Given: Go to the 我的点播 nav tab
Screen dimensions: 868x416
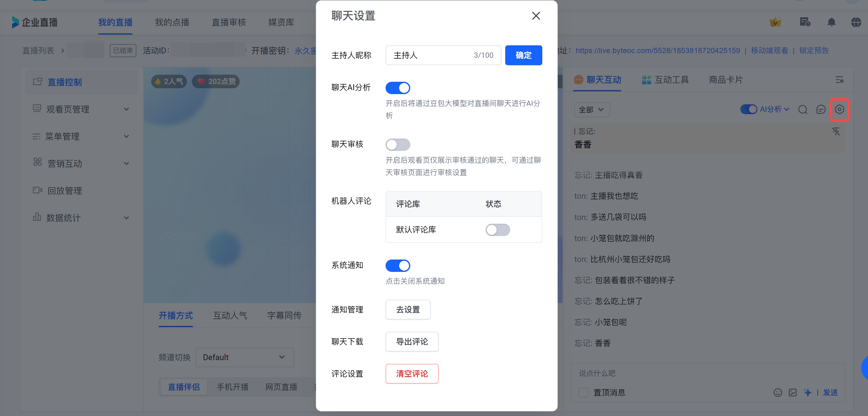Looking at the screenshot, I should (172, 22).
